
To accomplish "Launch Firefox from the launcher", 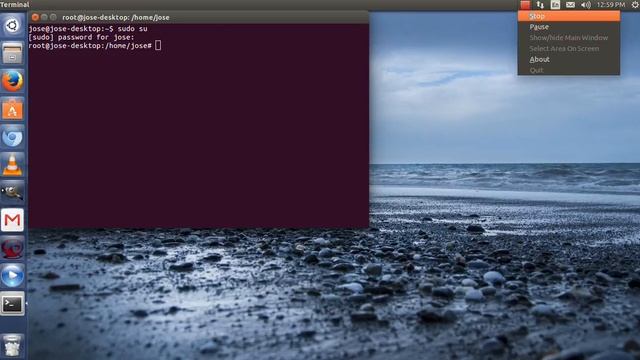I will [x=12, y=81].
